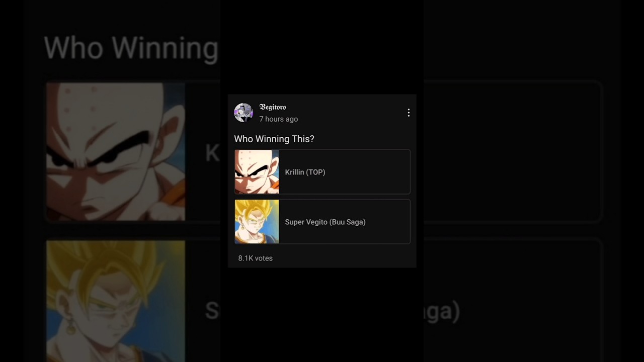Click the large blurred Krillin background image
Screen dimensions: 644x362
(116, 152)
